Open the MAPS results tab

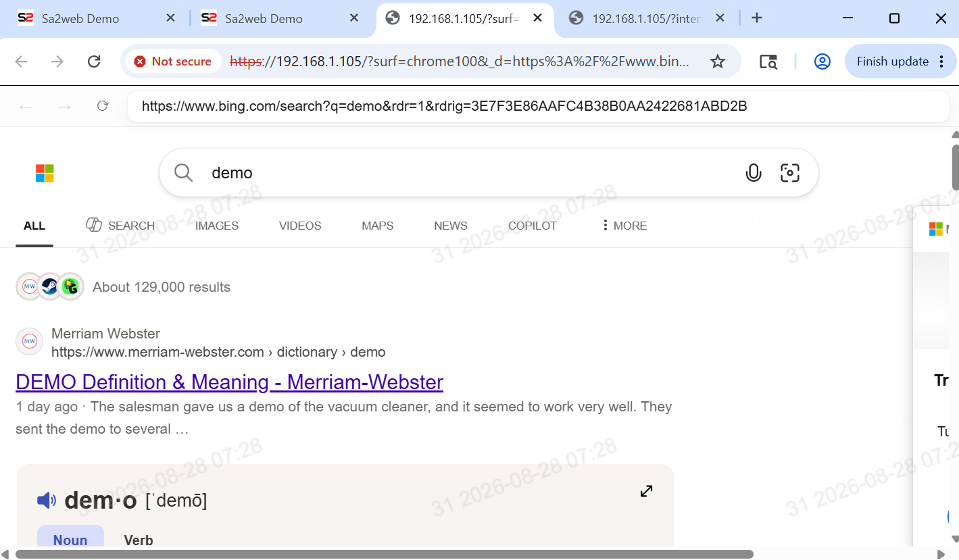tap(378, 226)
